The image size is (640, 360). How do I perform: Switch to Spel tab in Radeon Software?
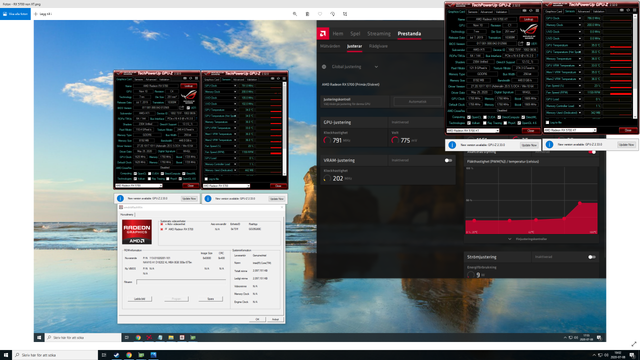(355, 33)
